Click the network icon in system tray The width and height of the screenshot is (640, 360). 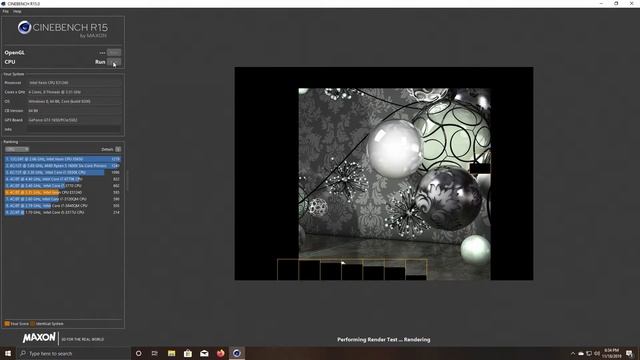pyautogui.click(x=589, y=353)
